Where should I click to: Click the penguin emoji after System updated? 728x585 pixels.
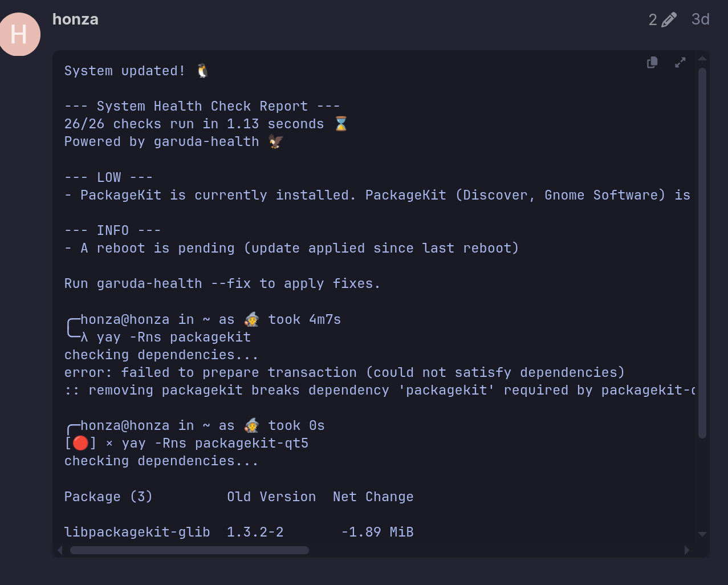pos(202,71)
